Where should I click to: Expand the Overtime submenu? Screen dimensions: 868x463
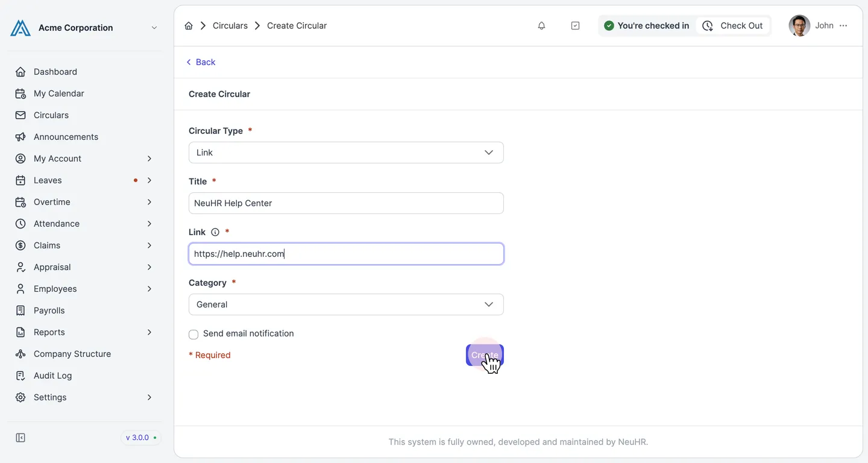pyautogui.click(x=149, y=202)
